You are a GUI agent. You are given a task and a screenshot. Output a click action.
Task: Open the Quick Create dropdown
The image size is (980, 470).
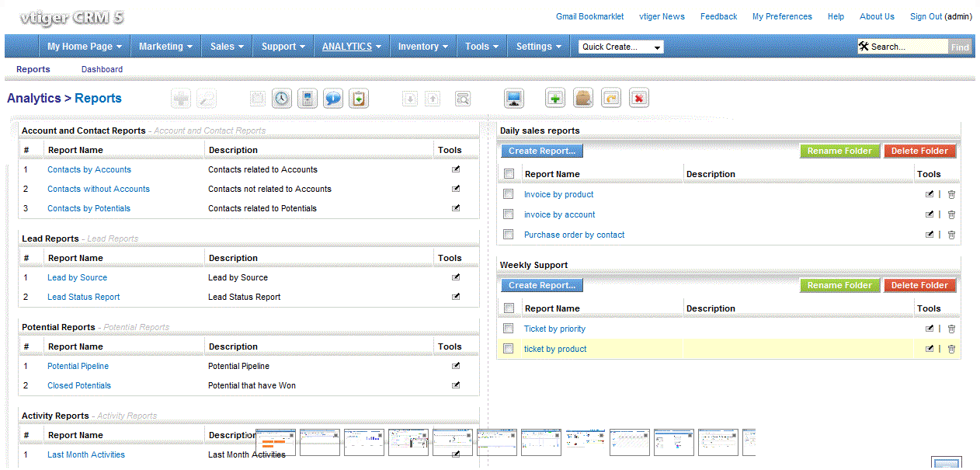tap(621, 47)
